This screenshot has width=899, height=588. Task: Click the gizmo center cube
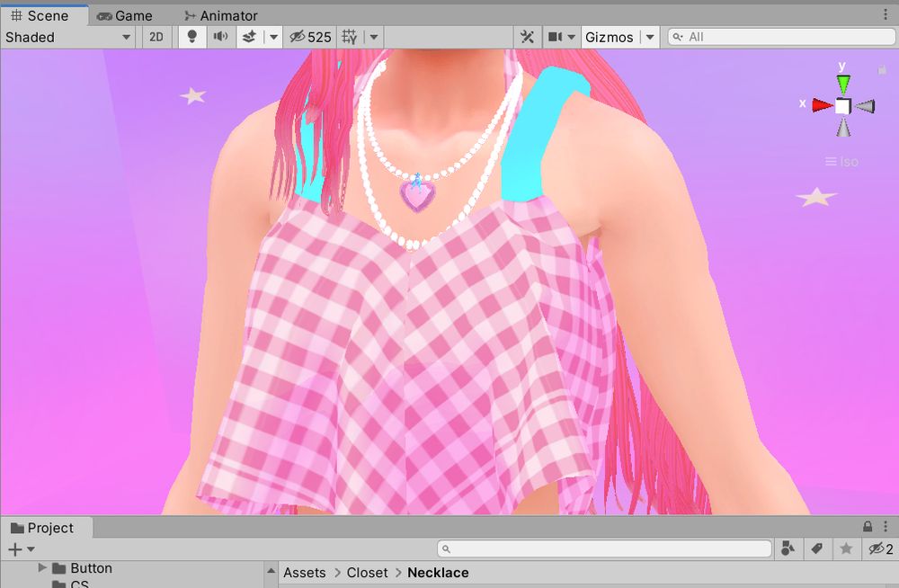click(843, 106)
